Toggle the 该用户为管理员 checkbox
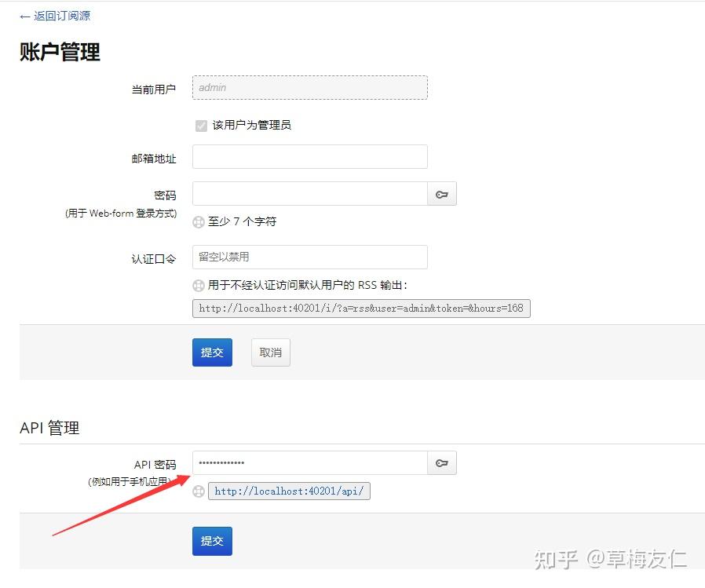 (x=201, y=125)
